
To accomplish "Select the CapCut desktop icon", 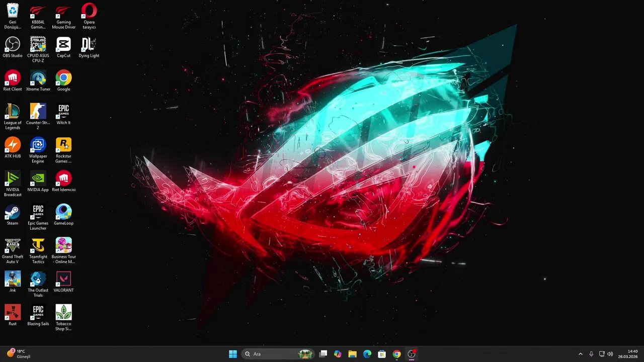I will click(x=63, y=47).
